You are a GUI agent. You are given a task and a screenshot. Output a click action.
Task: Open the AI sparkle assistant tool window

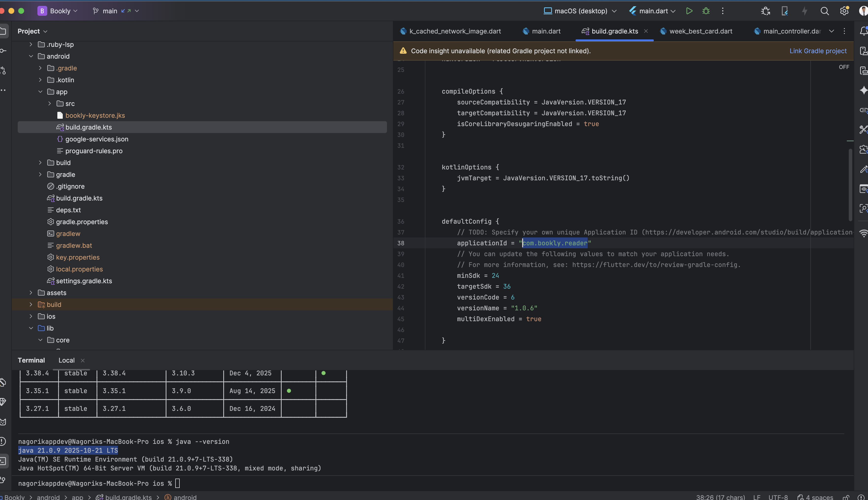point(864,91)
